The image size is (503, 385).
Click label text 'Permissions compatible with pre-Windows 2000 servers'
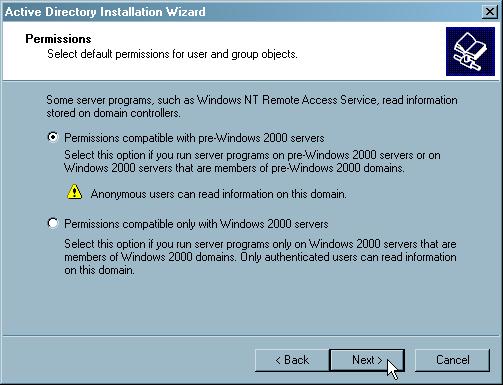pyautogui.click(x=194, y=138)
